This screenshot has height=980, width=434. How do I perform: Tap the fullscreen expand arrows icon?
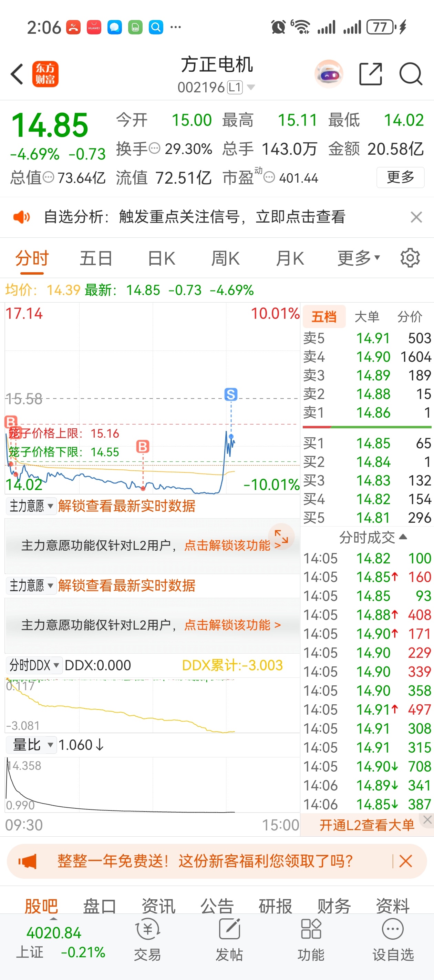point(281,537)
